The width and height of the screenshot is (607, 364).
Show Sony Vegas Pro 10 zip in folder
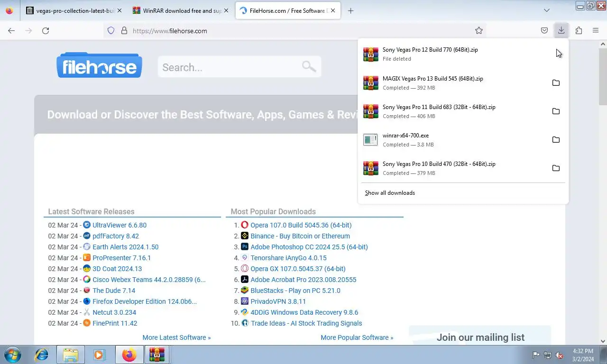556,168
